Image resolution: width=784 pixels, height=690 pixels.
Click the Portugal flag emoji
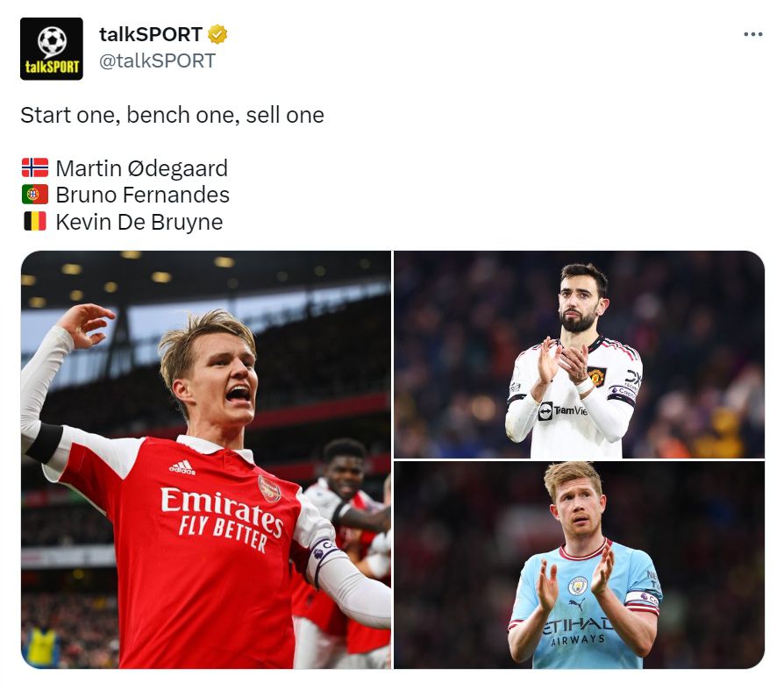(35, 195)
